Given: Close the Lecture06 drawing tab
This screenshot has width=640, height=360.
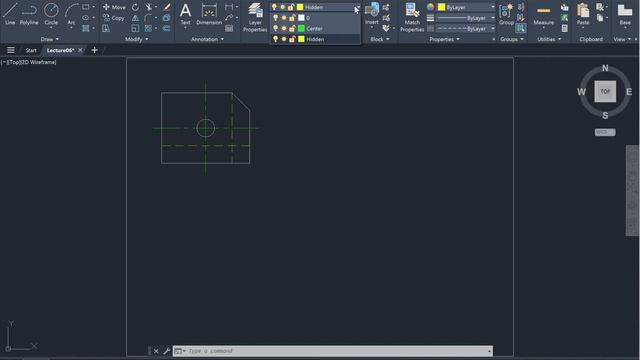Looking at the screenshot, I should [80, 50].
